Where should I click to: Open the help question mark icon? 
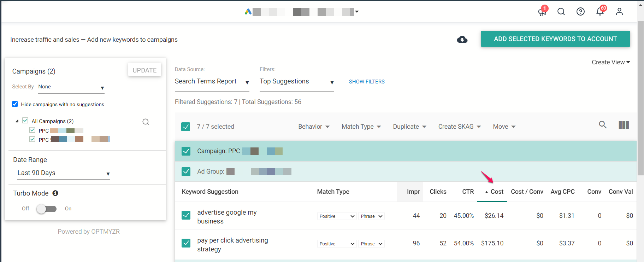(x=580, y=12)
